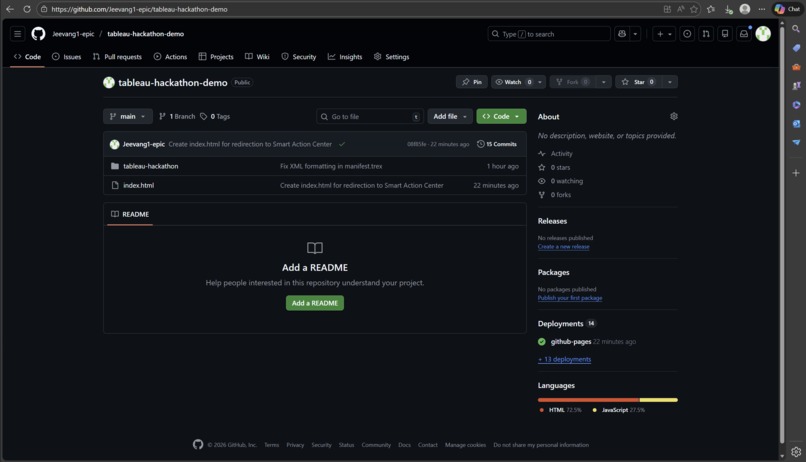Star the repository
Screen dimensions: 806x462
(638, 82)
